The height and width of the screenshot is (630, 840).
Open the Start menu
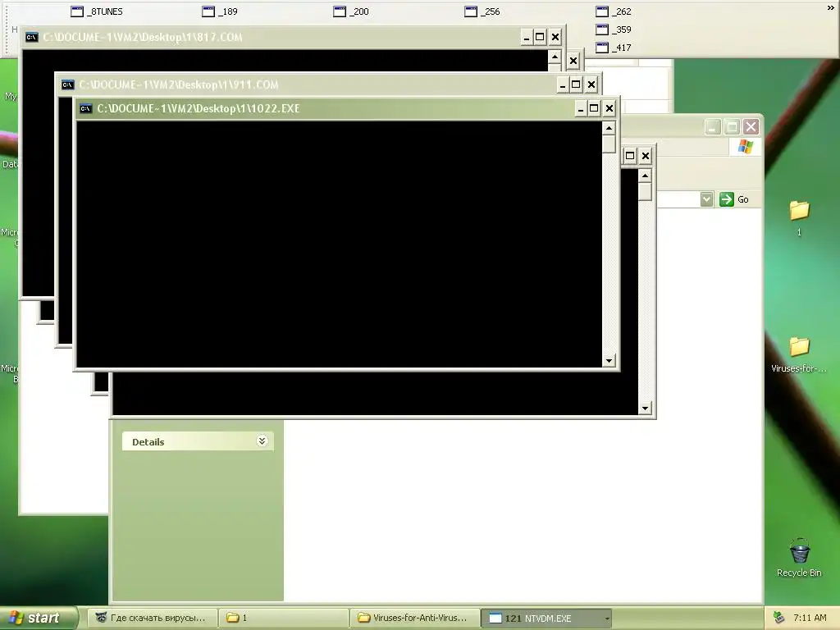pyautogui.click(x=38, y=618)
